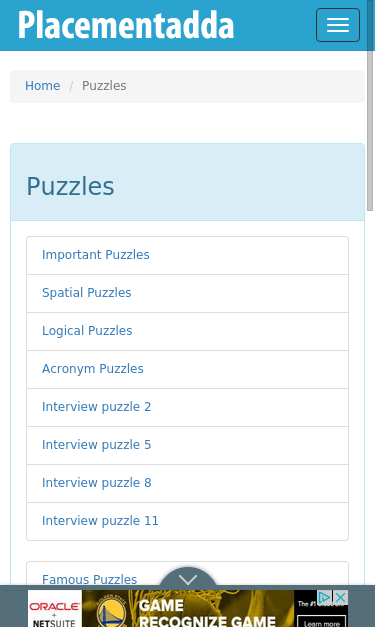Open Important Puzzles
This screenshot has height=627, width=375.
188,255
